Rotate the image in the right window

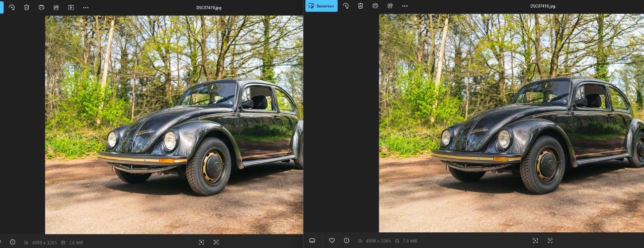(x=346, y=6)
